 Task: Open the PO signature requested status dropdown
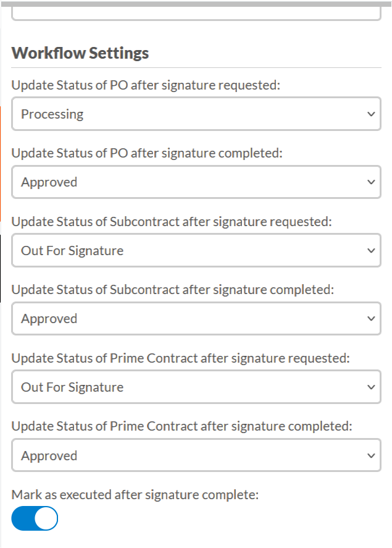(x=196, y=114)
